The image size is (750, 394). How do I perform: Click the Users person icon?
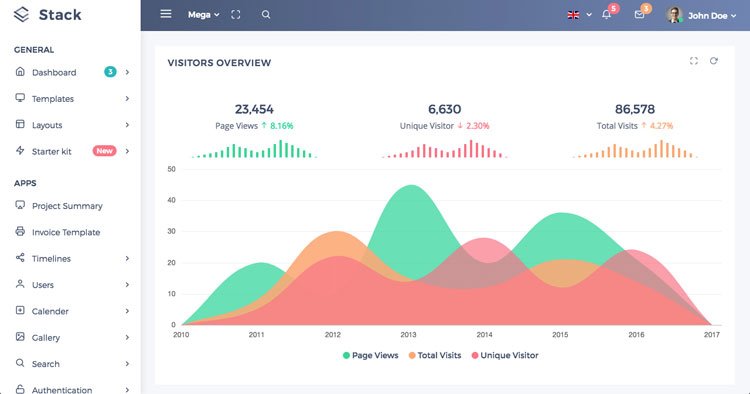20,284
